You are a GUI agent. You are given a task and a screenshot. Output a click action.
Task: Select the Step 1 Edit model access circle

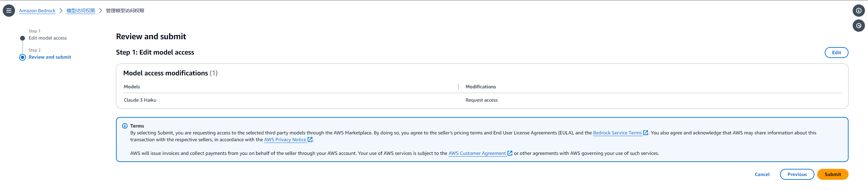point(23,38)
